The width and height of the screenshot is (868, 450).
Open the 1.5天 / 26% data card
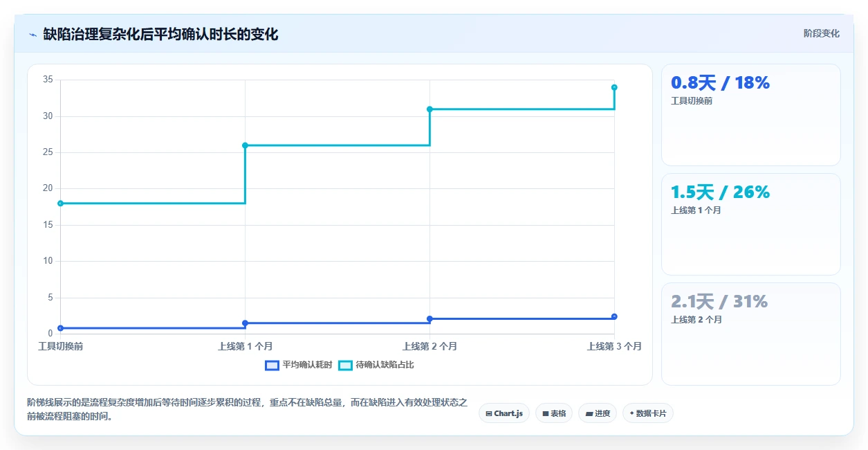tap(751, 224)
